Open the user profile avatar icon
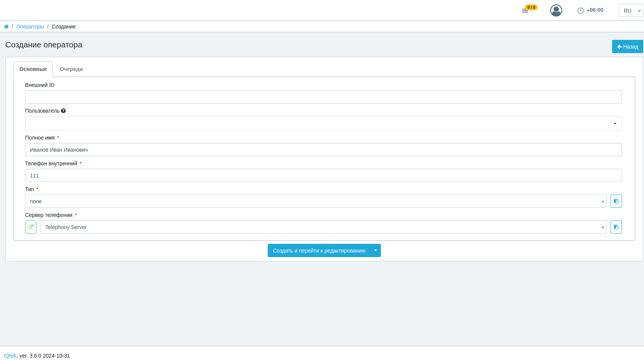 (x=556, y=10)
